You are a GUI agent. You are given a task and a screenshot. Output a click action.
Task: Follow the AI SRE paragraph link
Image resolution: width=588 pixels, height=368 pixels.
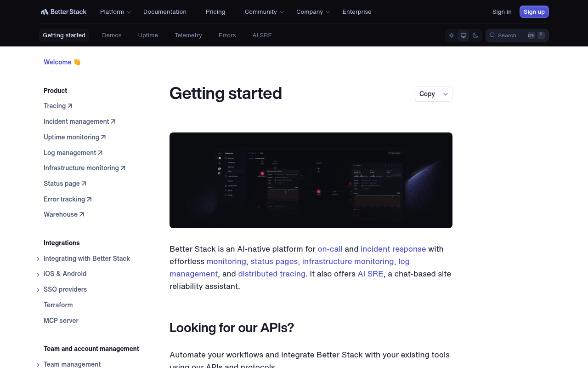click(370, 274)
